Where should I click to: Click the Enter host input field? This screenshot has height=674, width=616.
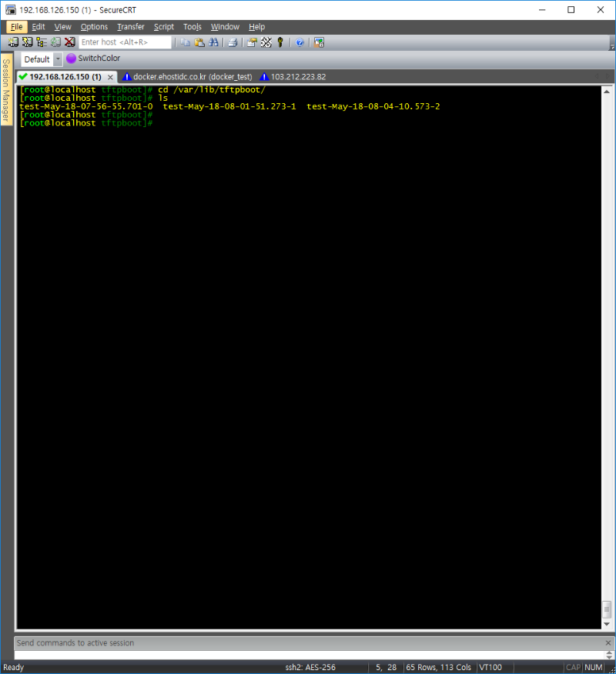click(x=125, y=42)
